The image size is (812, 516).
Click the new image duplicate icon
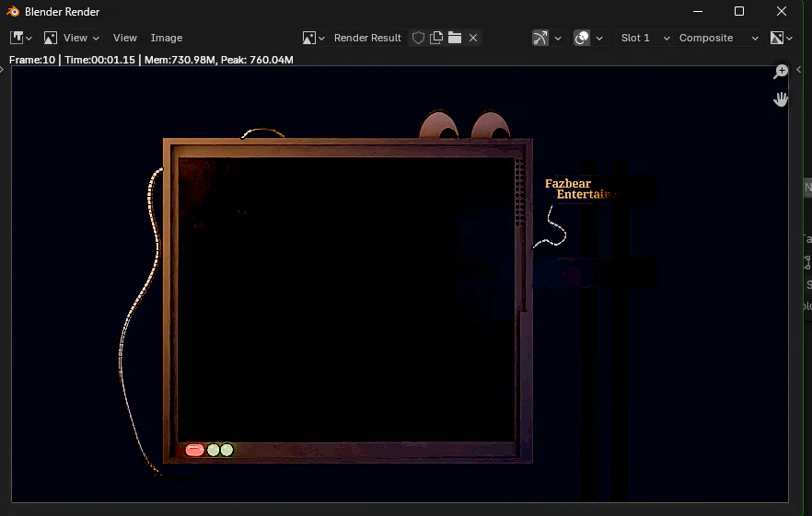(436, 38)
